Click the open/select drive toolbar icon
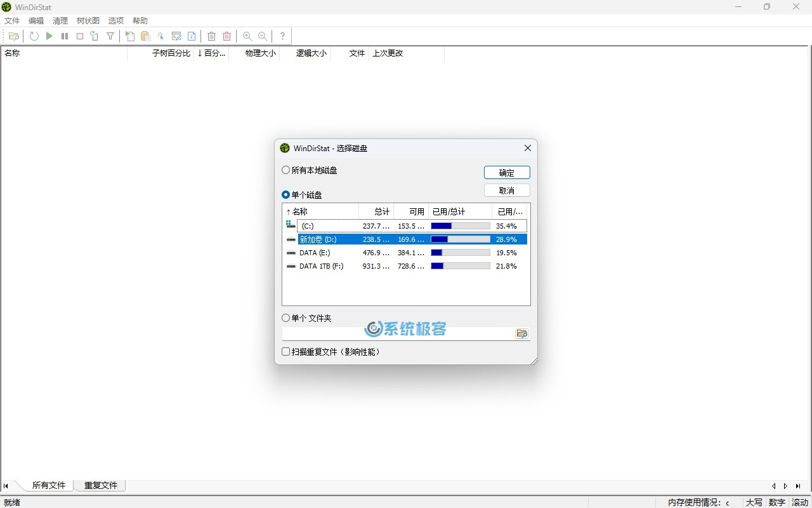The height and width of the screenshot is (508, 812). (x=14, y=36)
